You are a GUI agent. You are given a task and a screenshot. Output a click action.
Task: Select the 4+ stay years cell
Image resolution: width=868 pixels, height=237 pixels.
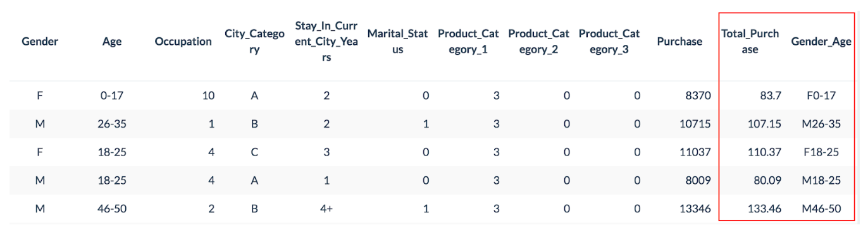pyautogui.click(x=326, y=209)
